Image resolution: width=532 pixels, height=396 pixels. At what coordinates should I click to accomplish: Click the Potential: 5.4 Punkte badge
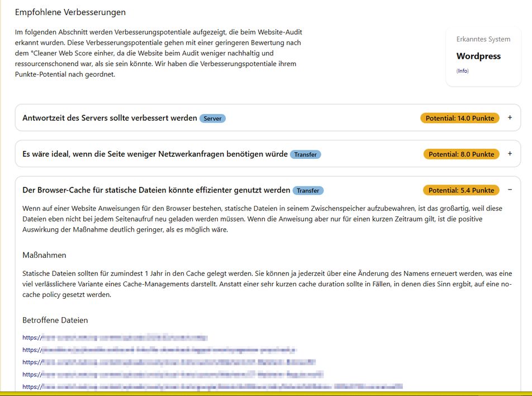tap(461, 190)
